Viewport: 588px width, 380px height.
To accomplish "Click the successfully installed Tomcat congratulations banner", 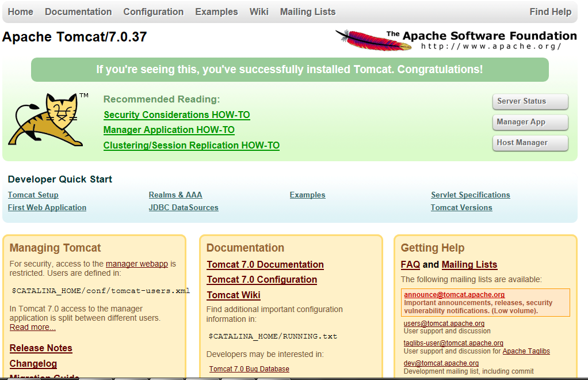I will tap(290, 70).
